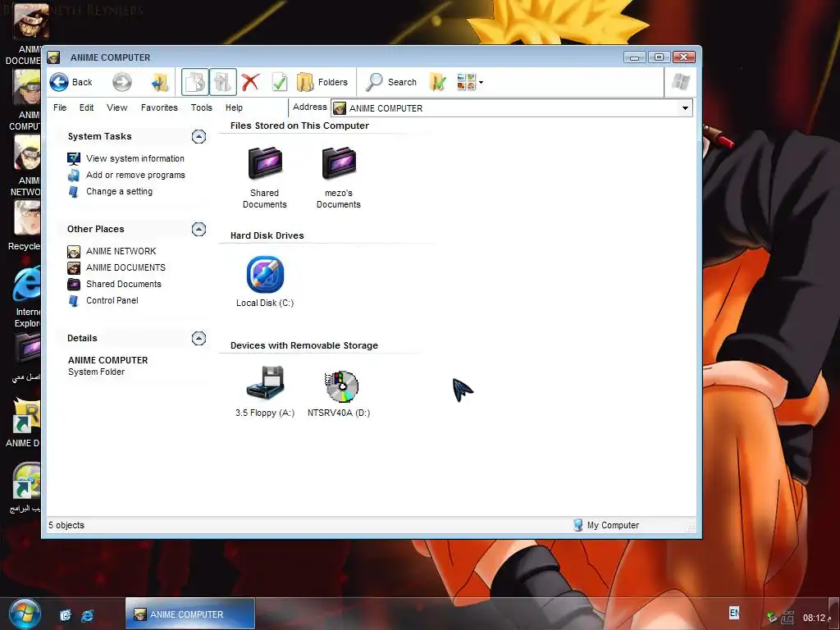The image size is (840, 630).
Task: Click the Move To toolbar icon
Action: coord(195,82)
